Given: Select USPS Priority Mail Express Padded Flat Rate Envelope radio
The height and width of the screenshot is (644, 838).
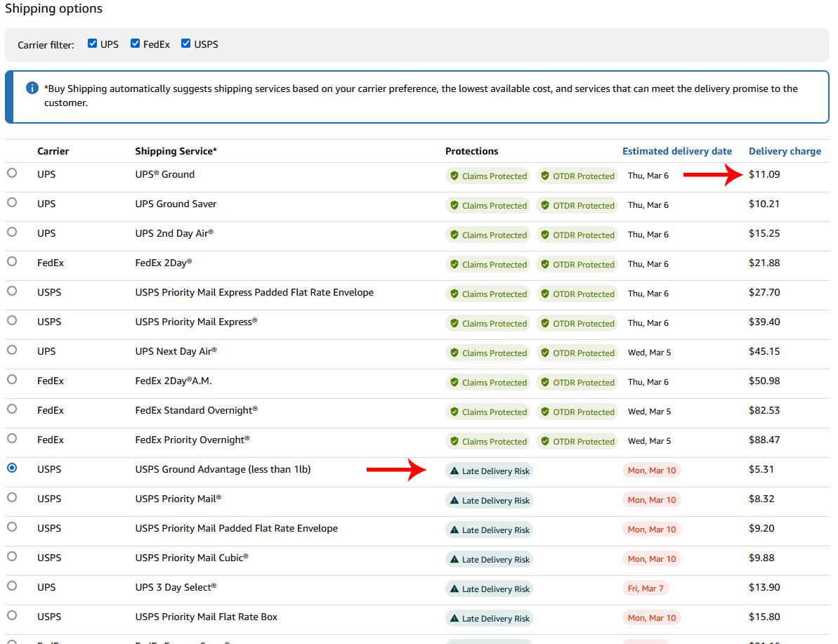Looking at the screenshot, I should (x=12, y=291).
